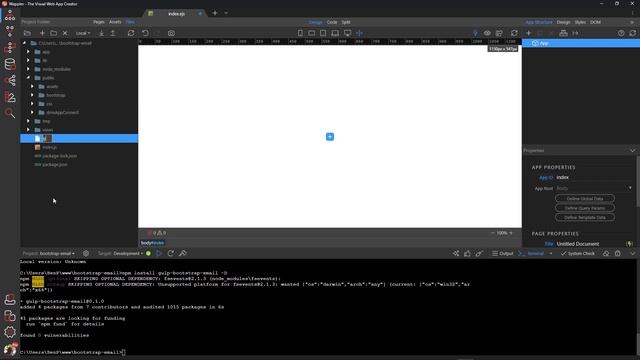Open the tab list dropdown arrow beside new tab plus

(226, 13)
